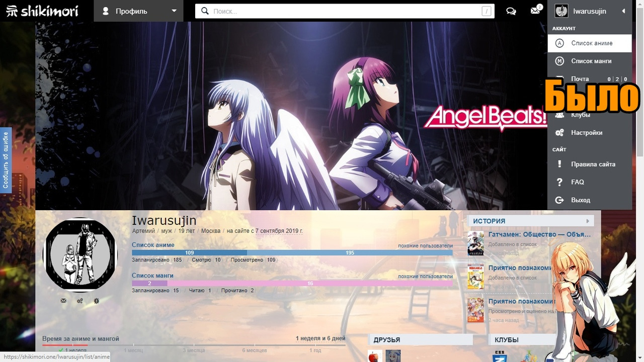Screen dimensions: 644x362
Task: Click Выход to log out
Action: click(580, 200)
